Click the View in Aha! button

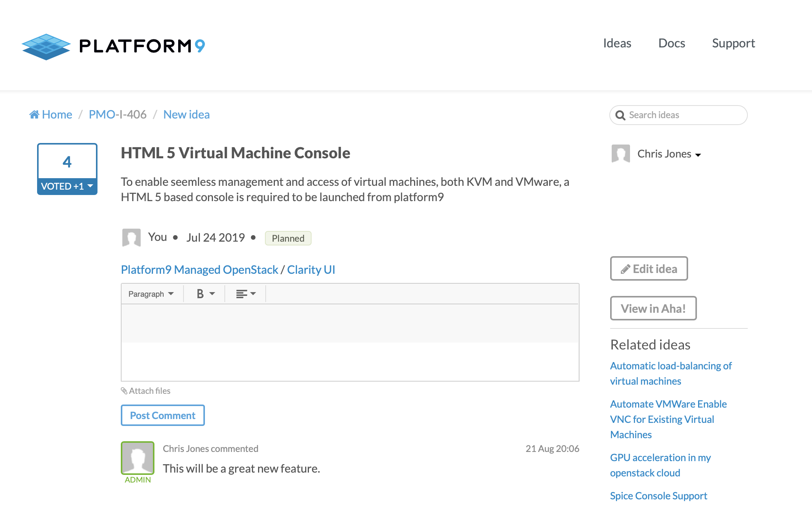[x=653, y=308]
